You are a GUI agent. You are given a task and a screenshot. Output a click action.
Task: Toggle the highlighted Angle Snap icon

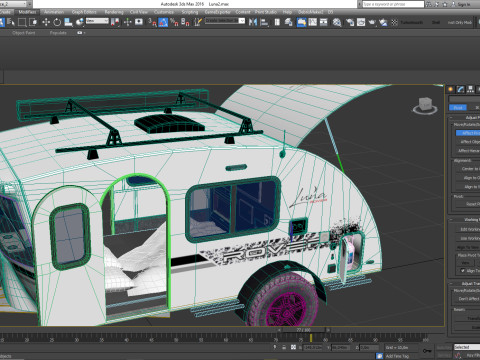pos(163,22)
